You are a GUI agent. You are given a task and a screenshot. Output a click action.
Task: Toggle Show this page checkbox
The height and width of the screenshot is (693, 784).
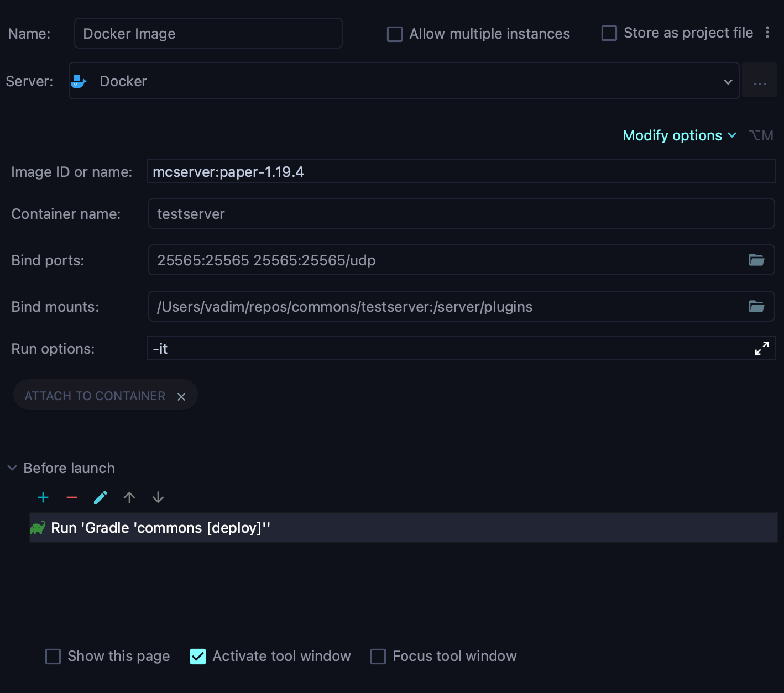[x=53, y=657]
